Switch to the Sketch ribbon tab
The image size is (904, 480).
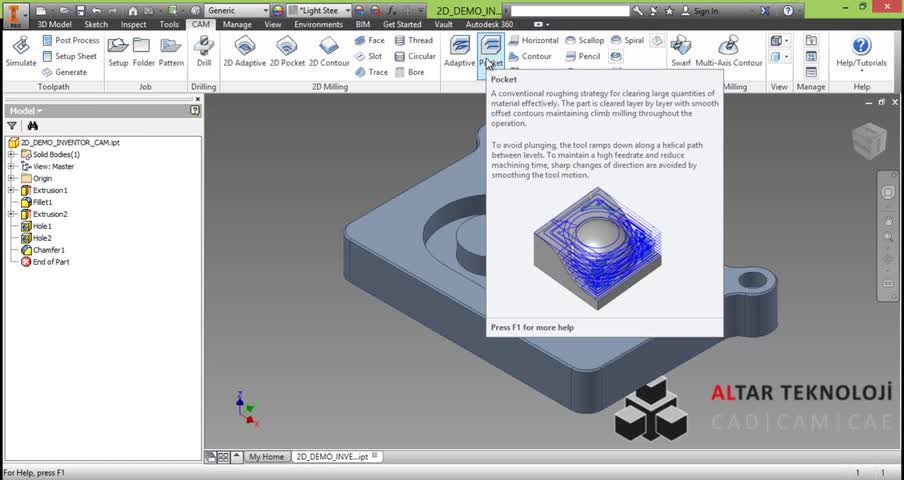click(96, 24)
